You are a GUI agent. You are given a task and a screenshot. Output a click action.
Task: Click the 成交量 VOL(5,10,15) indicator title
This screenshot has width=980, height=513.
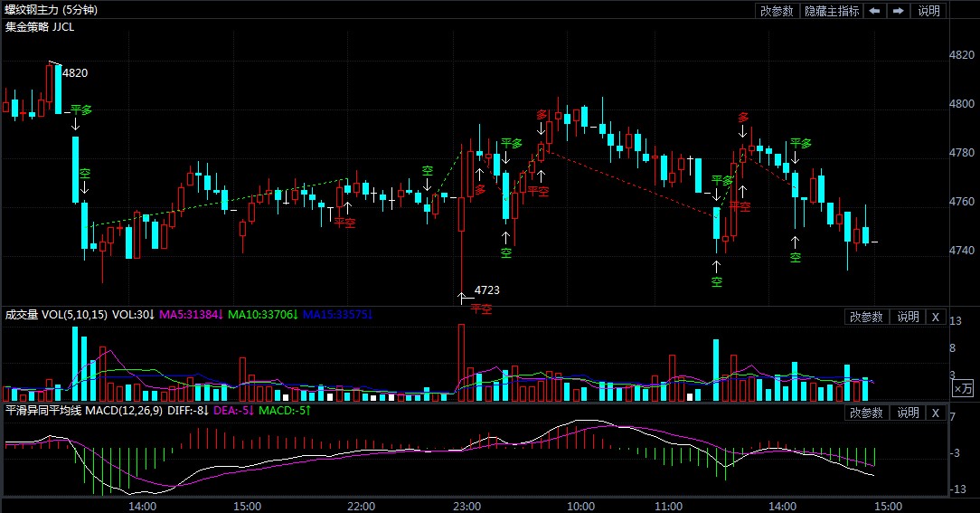[56, 314]
